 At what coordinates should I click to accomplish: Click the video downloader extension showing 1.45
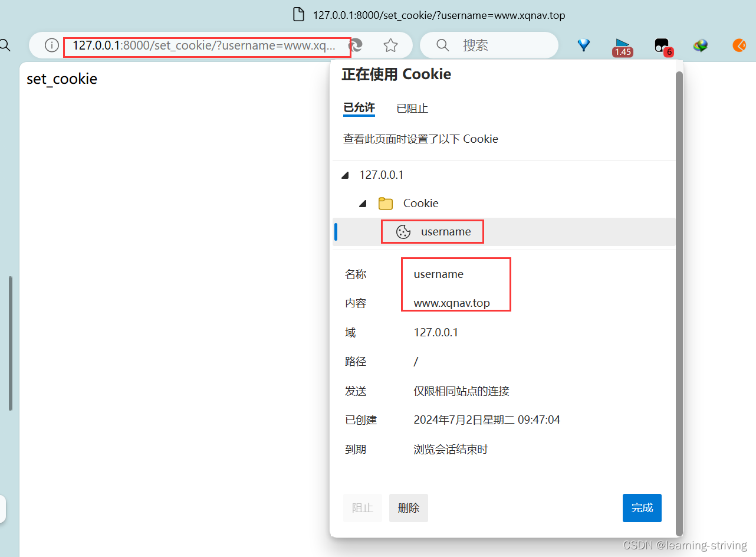[x=622, y=45]
